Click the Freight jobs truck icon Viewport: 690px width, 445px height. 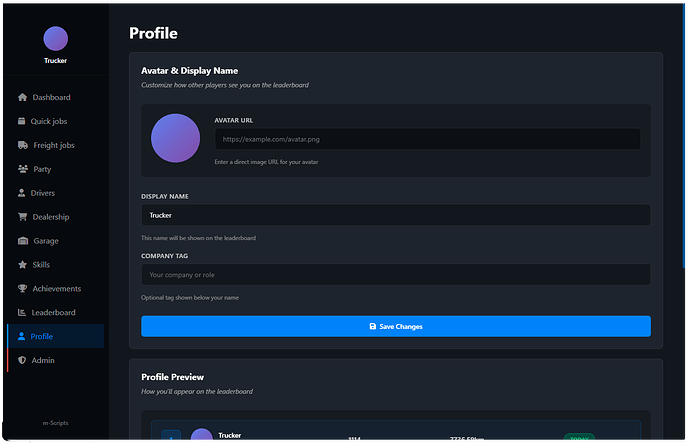coord(22,145)
